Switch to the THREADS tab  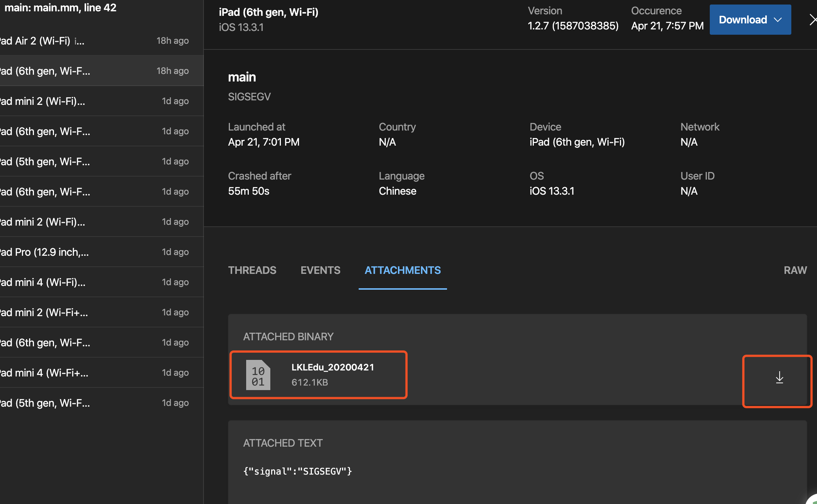click(x=252, y=270)
